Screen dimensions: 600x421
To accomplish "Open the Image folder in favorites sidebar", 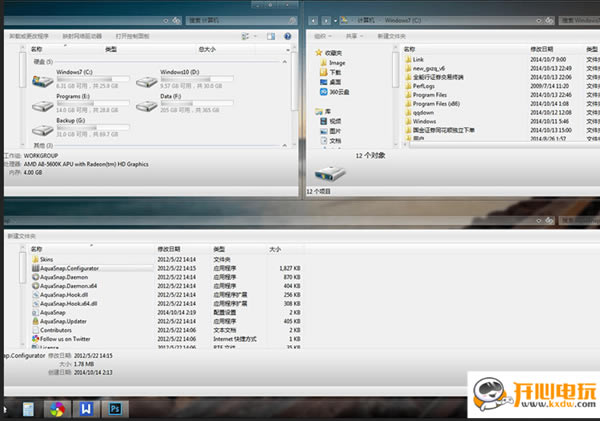I will point(333,62).
